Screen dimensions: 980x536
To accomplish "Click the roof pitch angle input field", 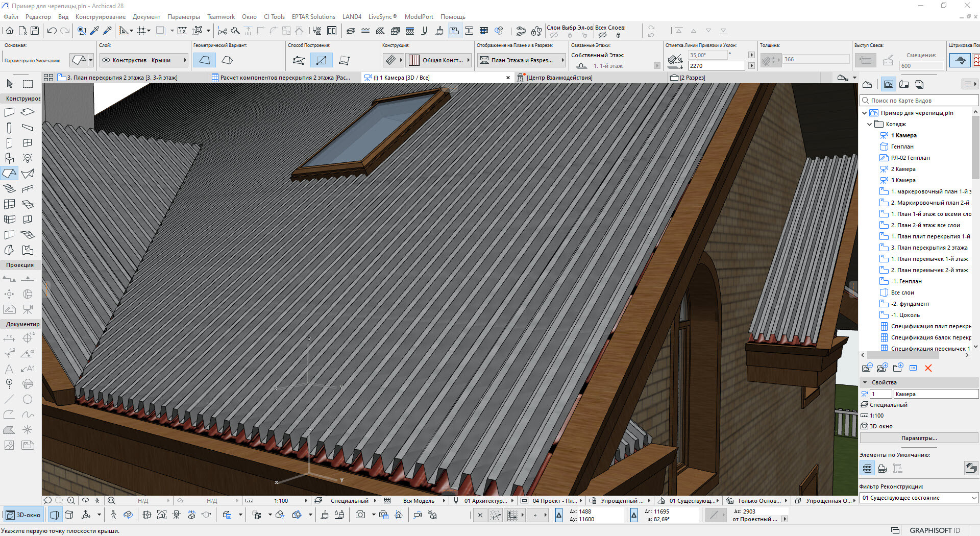I will 707,55.
